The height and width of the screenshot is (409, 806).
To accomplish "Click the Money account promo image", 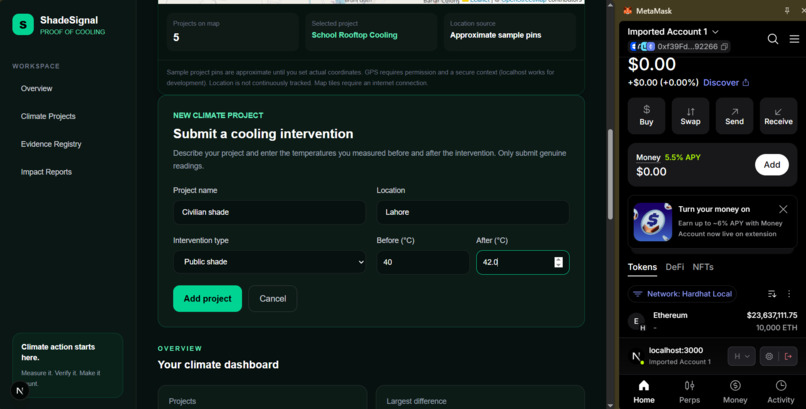I will (x=653, y=222).
